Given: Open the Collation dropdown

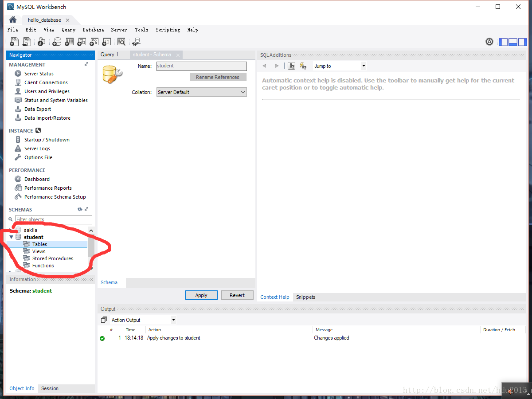Looking at the screenshot, I should coord(202,92).
